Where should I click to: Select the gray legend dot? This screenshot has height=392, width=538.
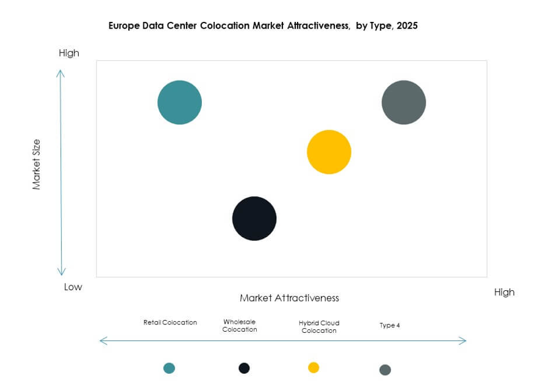click(x=385, y=369)
